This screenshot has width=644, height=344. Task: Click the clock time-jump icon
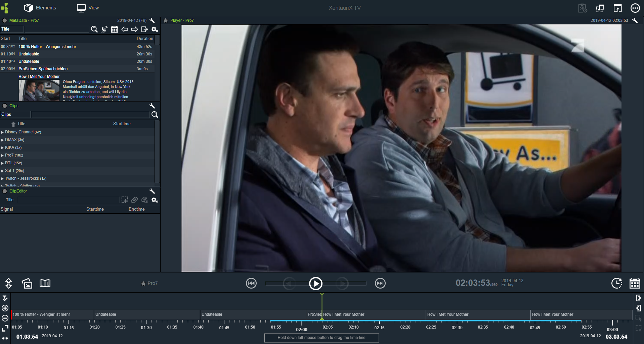[x=617, y=283]
